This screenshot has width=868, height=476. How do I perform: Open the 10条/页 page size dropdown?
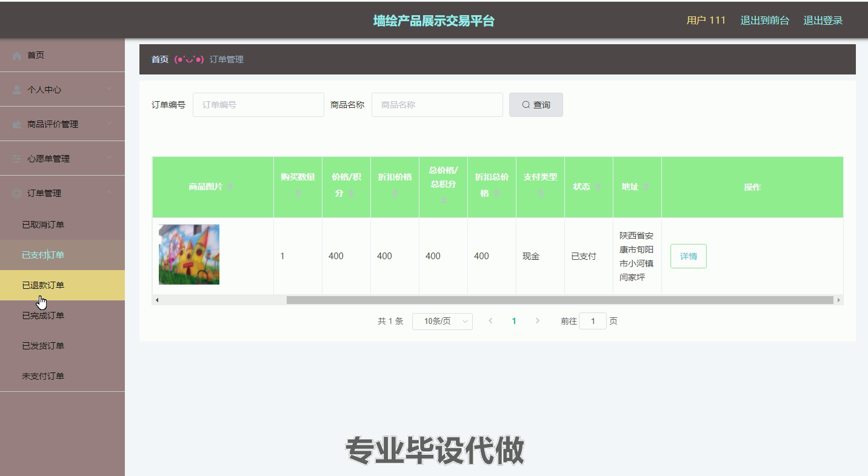(x=442, y=321)
